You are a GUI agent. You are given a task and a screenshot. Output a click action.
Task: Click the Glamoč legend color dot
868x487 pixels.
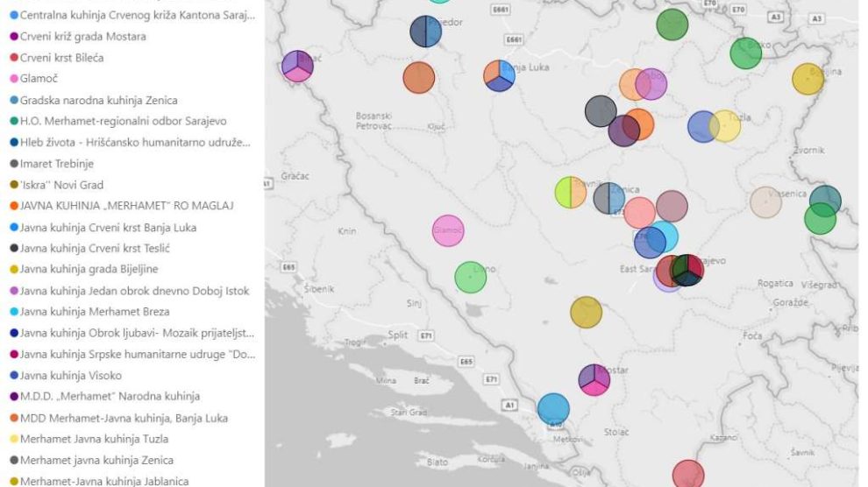tap(13, 79)
